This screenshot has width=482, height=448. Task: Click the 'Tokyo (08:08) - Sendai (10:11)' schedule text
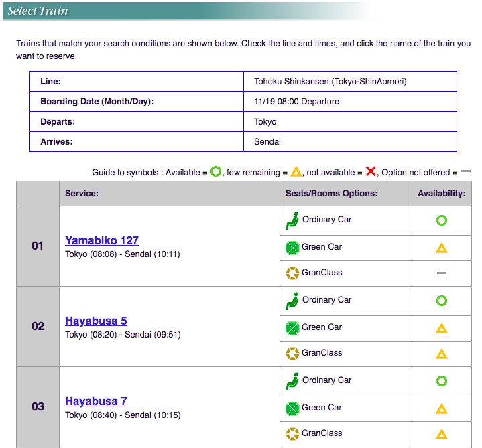[x=123, y=254]
